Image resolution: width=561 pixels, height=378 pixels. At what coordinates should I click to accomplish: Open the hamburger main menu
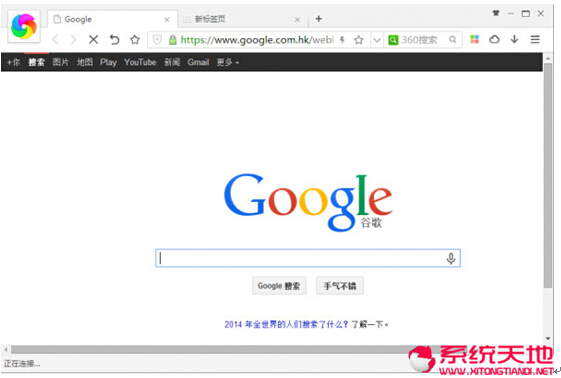tap(535, 39)
